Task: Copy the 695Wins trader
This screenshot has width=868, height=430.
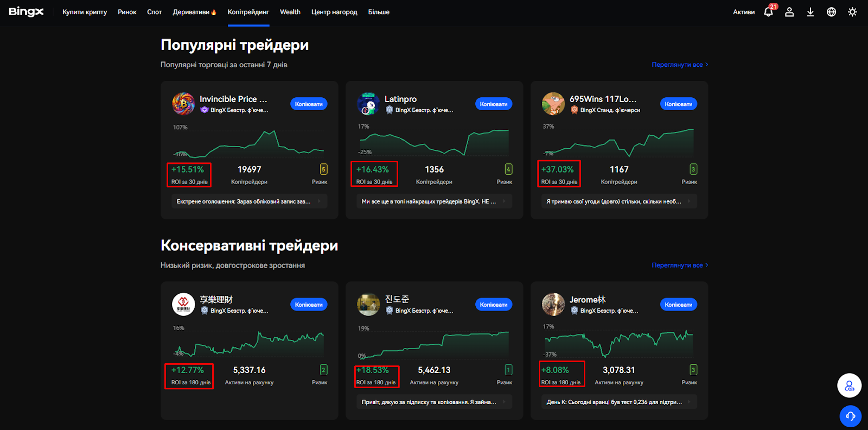Action: coord(679,104)
